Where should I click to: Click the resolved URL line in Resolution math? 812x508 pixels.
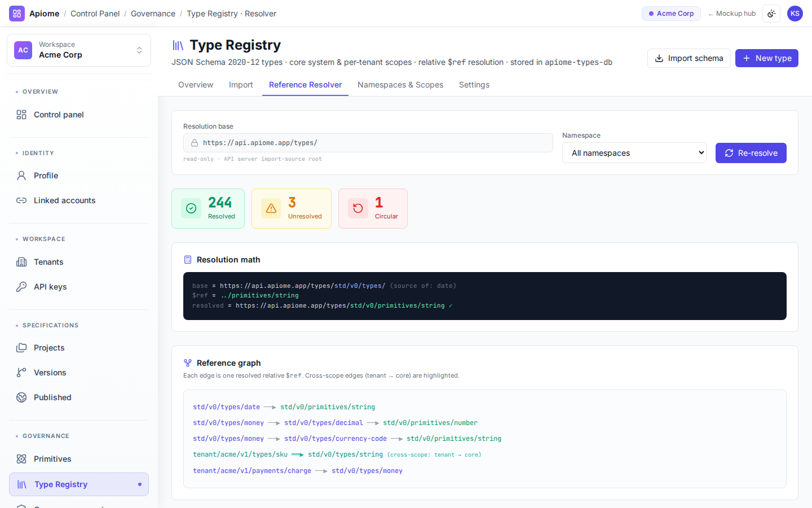coord(323,305)
